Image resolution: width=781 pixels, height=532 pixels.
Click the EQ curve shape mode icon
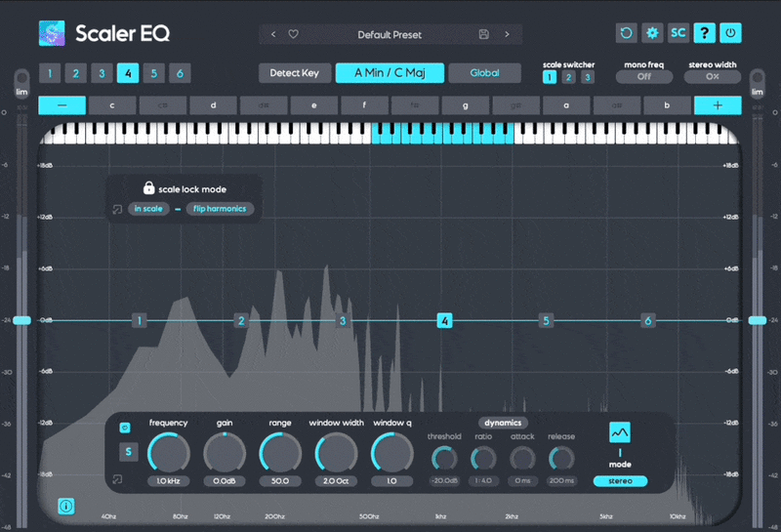(x=620, y=432)
